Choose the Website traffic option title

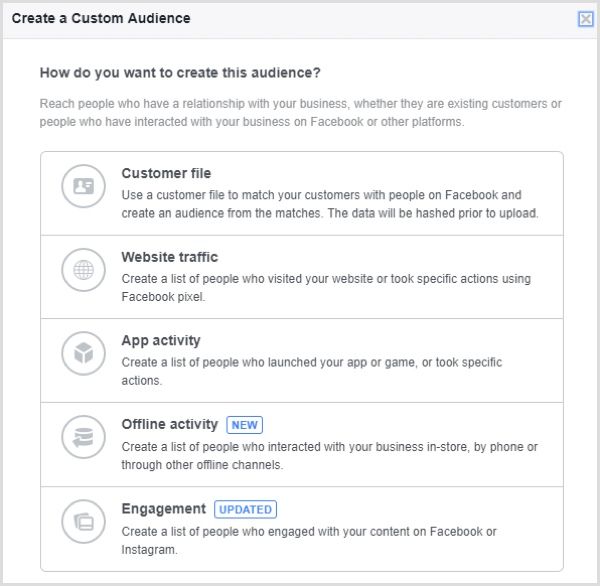[170, 257]
